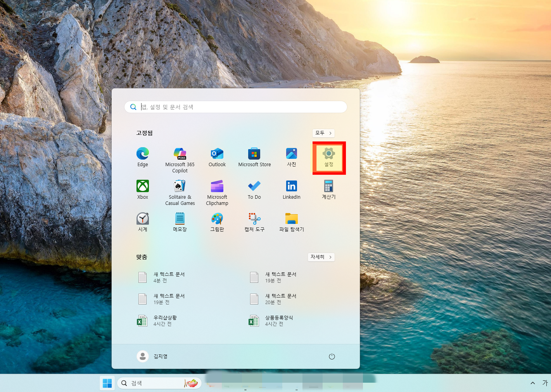
Task: Show all pinned apps with 모두 button
Action: click(x=323, y=133)
